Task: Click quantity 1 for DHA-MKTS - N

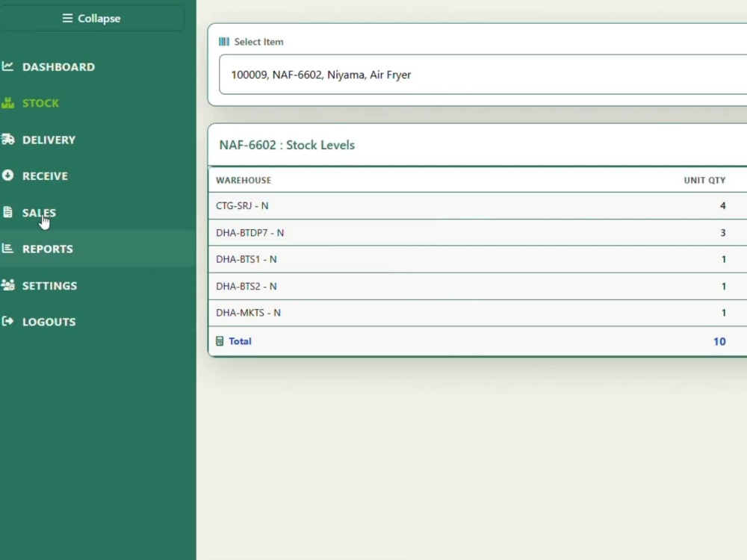Action: pyautogui.click(x=724, y=312)
